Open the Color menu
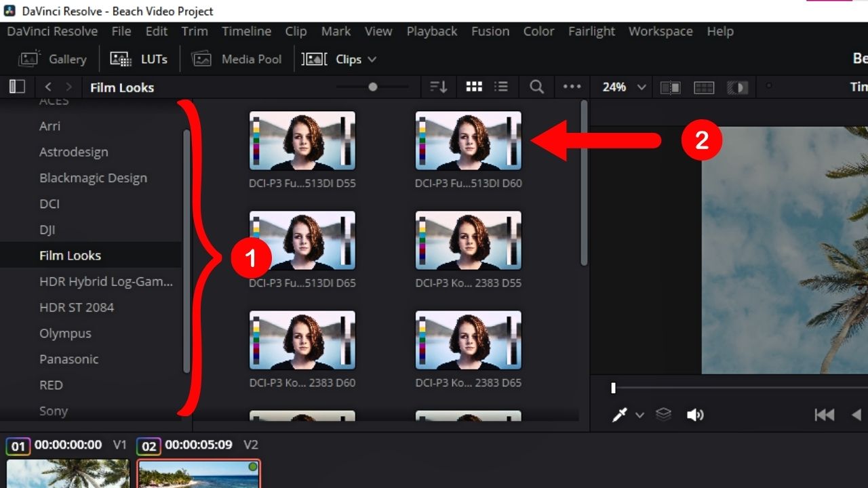Viewport: 868px width, 488px height. 539,31
